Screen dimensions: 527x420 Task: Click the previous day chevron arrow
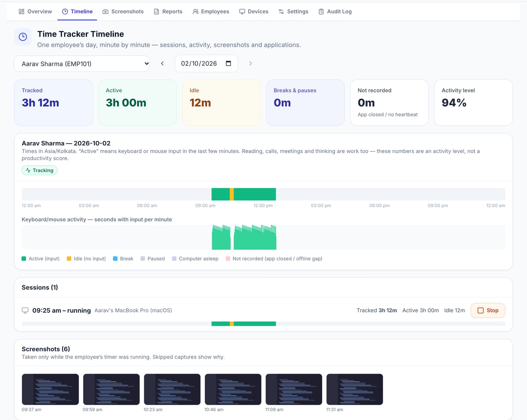click(x=162, y=64)
